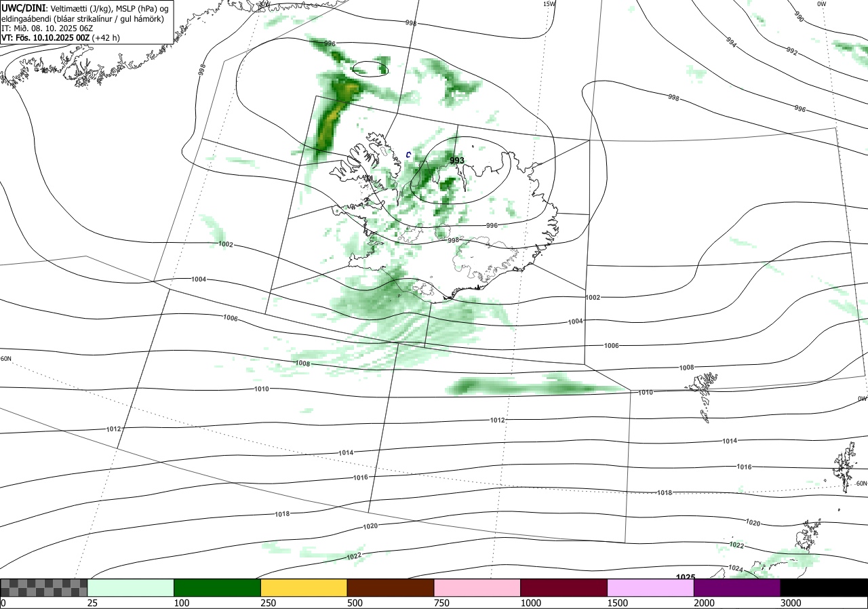Select the black legend swatch above 3000
Screen dimensions: 868x609
click(x=824, y=587)
